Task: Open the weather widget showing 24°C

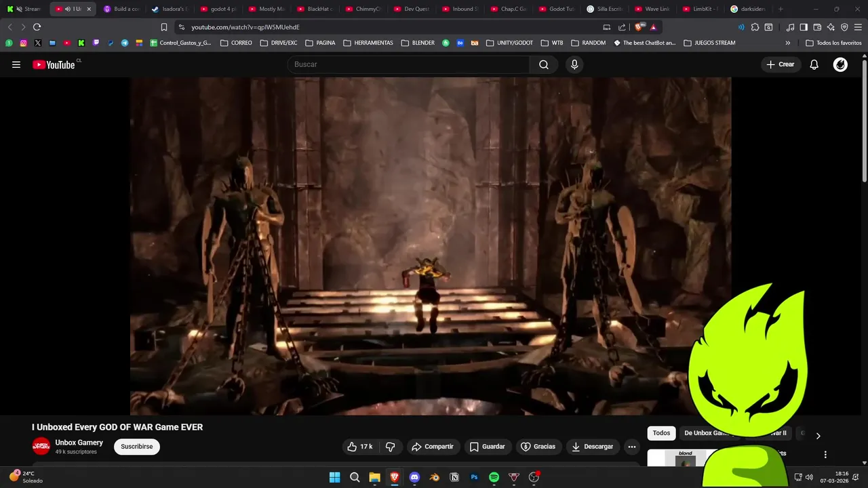Action: [x=26, y=477]
